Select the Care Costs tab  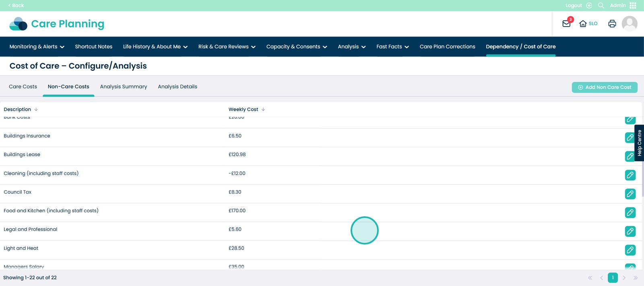click(23, 87)
